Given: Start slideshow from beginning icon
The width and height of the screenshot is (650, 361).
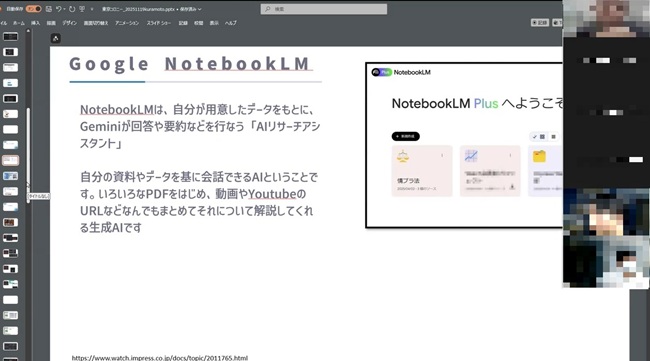Looking at the screenshot, I should pyautogui.click(x=82, y=9).
